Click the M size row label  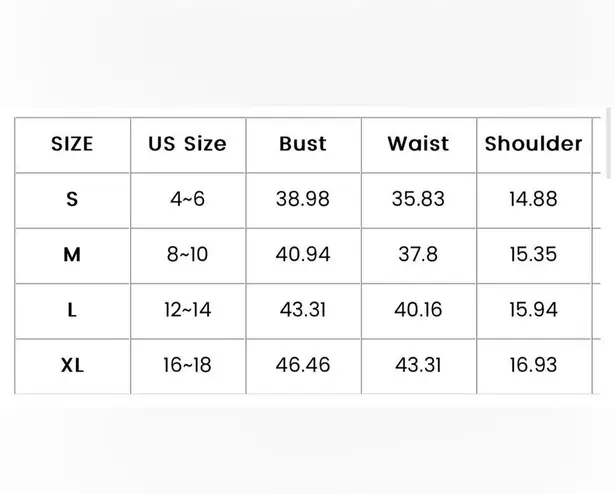pos(72,255)
